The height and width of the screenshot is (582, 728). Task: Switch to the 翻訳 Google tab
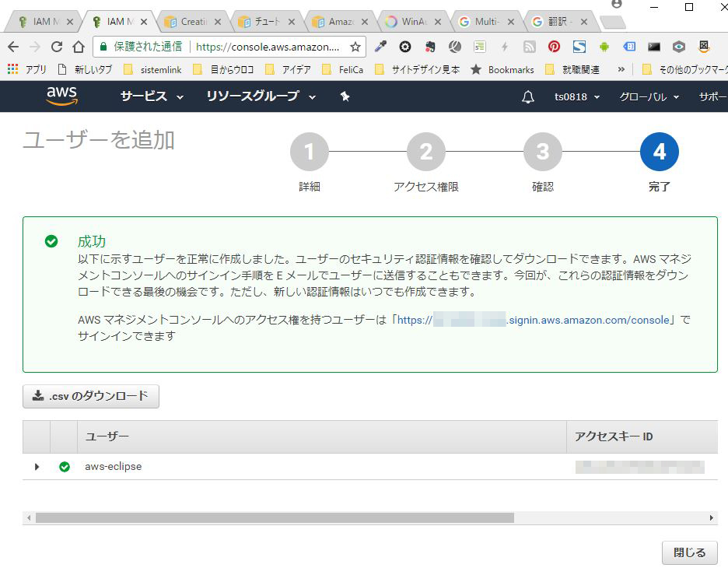click(x=559, y=21)
